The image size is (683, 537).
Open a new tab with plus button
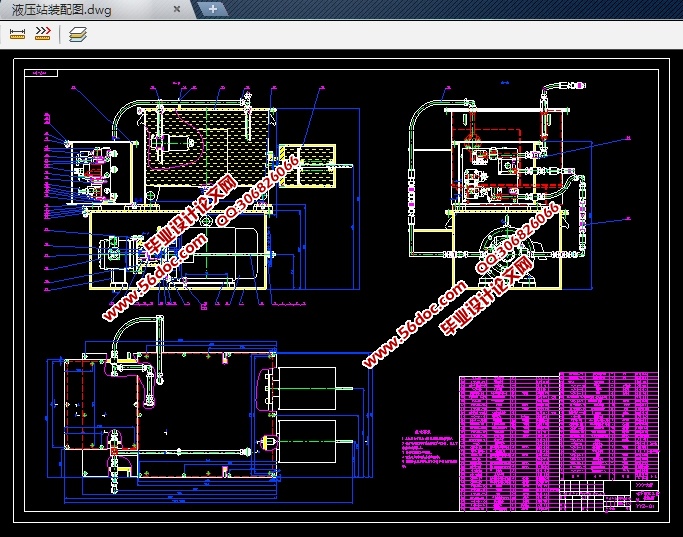pos(212,9)
